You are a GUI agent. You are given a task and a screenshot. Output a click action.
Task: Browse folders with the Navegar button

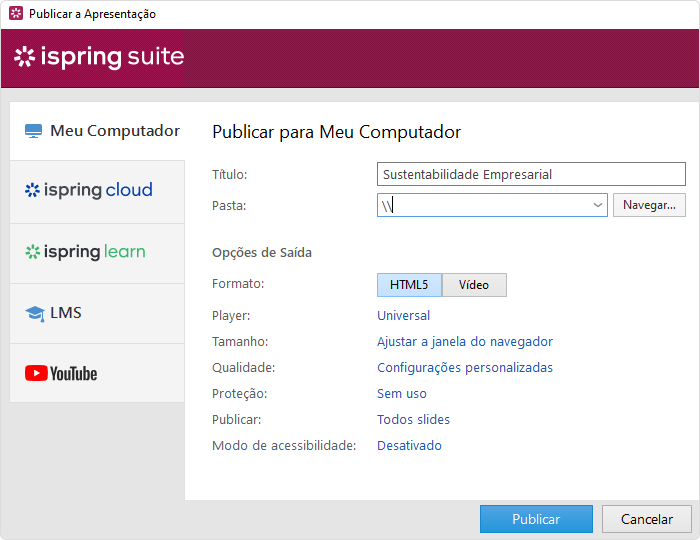[649, 205]
